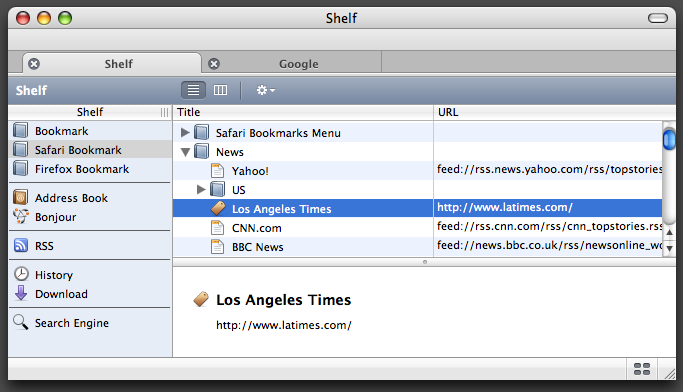Close the Google tab
Image resolution: width=683 pixels, height=392 pixels.
point(214,64)
